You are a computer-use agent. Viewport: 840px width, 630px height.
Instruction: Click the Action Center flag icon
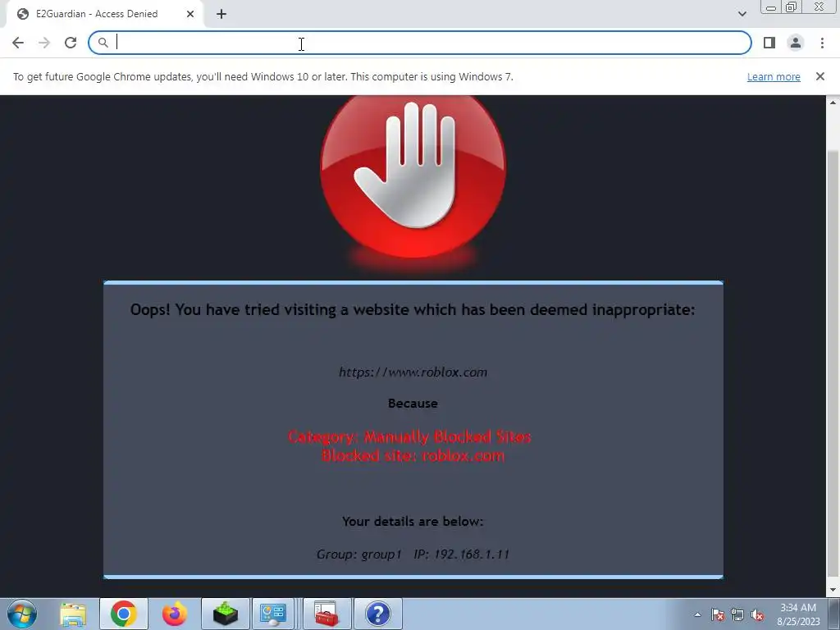[718, 614]
